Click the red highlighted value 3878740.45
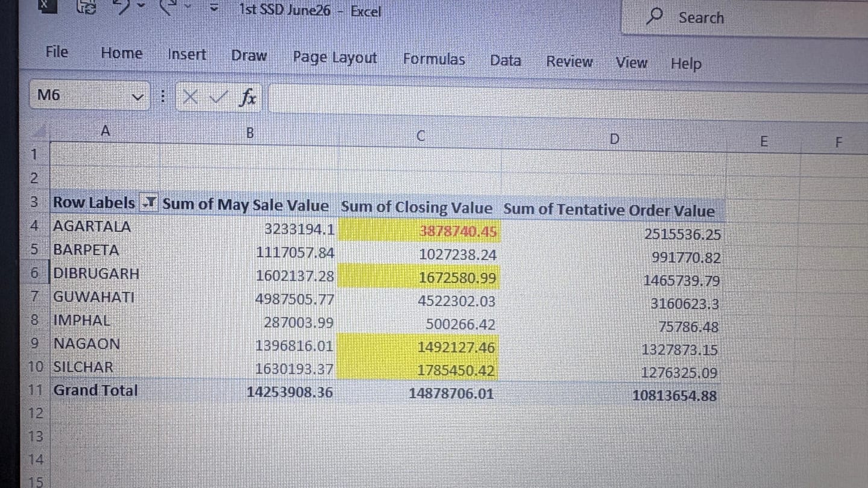 tap(458, 232)
